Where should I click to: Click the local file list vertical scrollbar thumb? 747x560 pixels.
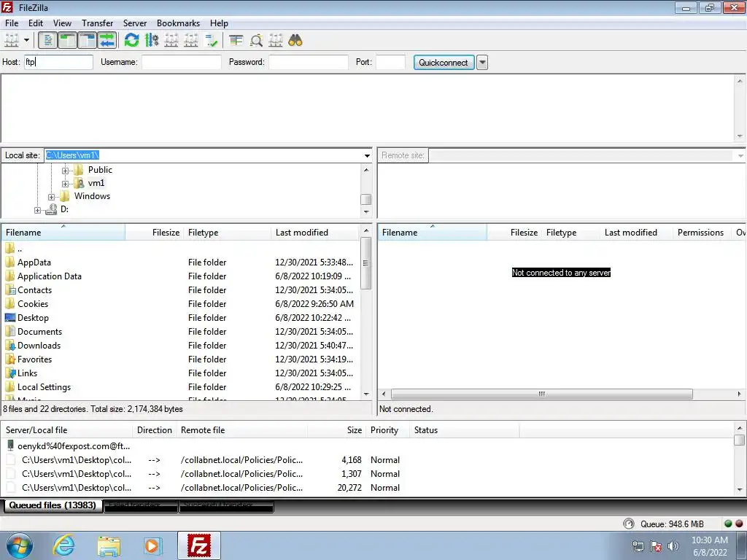(366, 263)
